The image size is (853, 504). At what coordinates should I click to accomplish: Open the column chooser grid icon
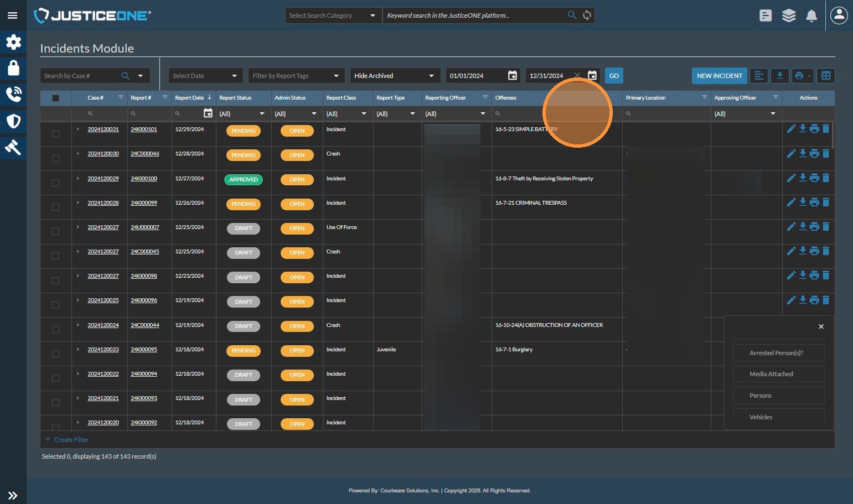click(826, 76)
